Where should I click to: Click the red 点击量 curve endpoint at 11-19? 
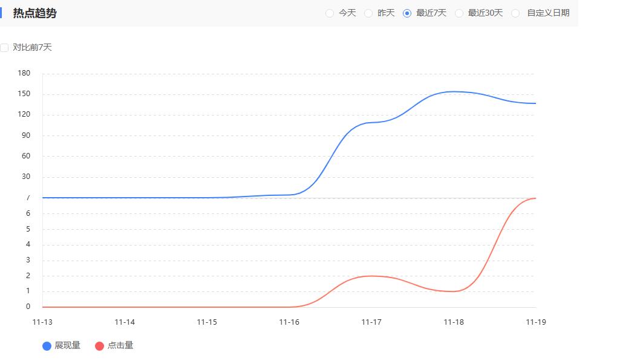pos(535,198)
